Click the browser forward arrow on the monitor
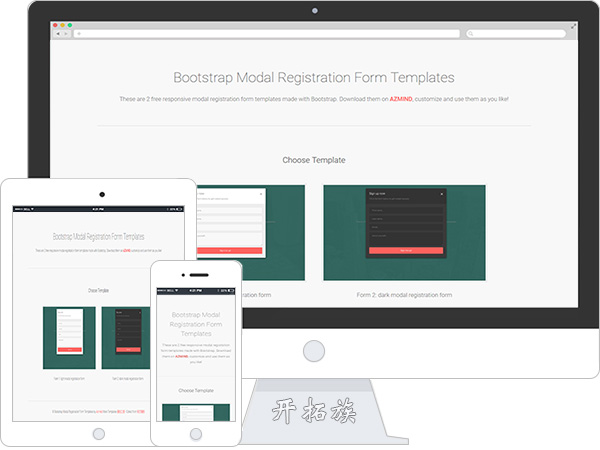Image resolution: width=600 pixels, height=450 pixels. [66, 34]
